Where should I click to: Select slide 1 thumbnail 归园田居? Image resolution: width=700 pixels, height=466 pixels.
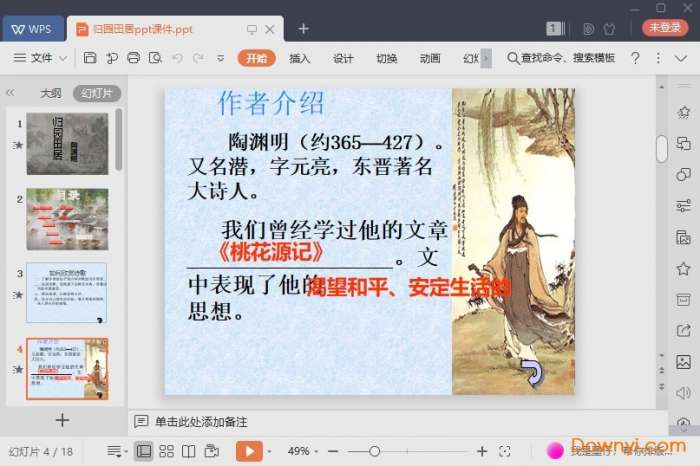pos(67,144)
